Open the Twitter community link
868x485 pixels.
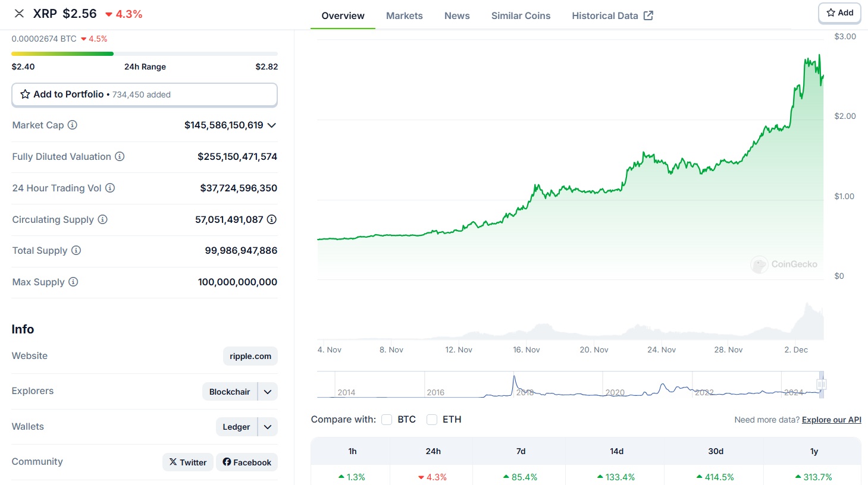pos(187,462)
